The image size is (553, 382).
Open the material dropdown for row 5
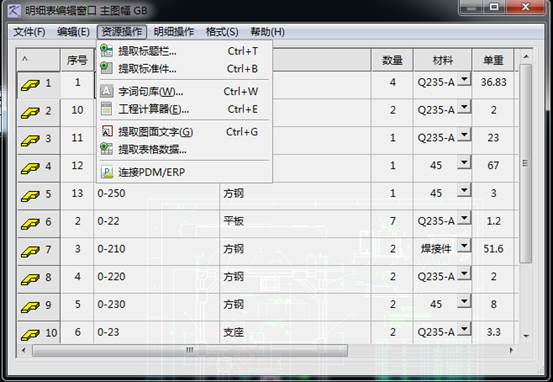click(464, 190)
